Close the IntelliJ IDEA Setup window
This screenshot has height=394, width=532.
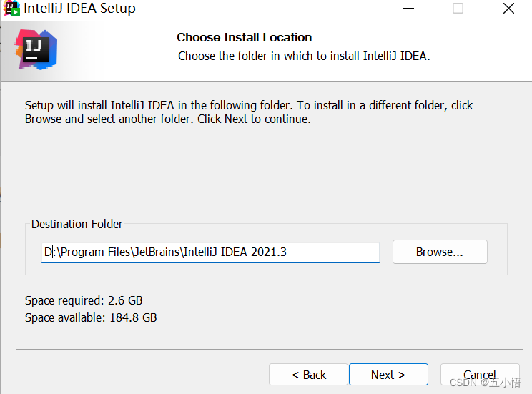point(508,9)
